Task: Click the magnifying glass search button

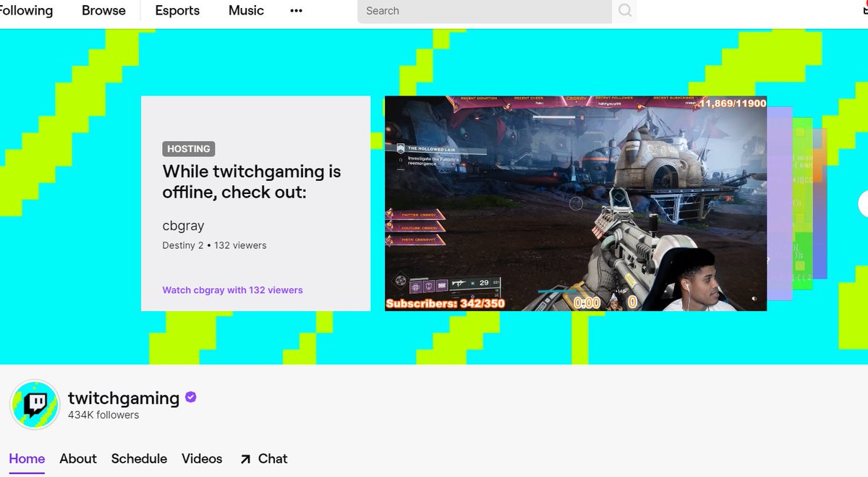Action: point(625,11)
